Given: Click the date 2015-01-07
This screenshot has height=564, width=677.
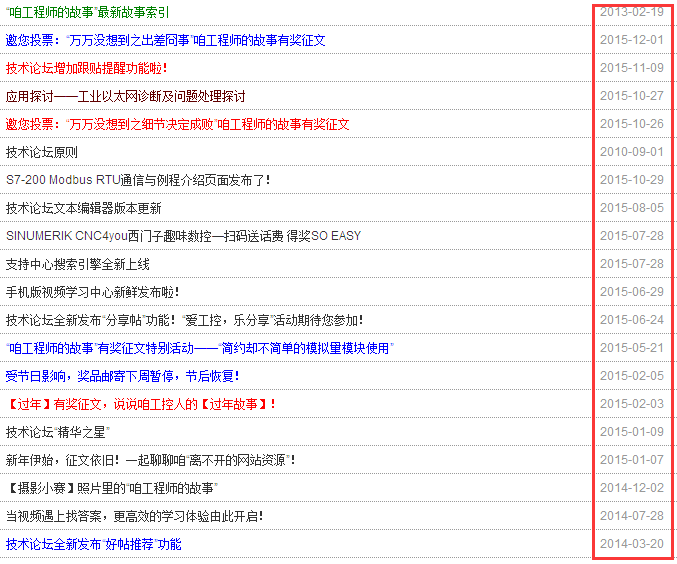Looking at the screenshot, I should click(632, 460).
